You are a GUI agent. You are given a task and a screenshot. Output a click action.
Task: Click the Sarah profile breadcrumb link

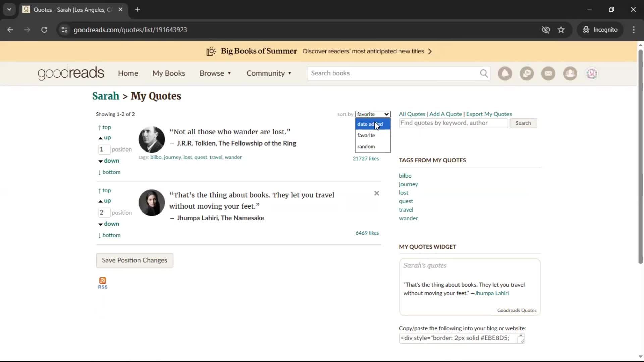click(x=106, y=96)
